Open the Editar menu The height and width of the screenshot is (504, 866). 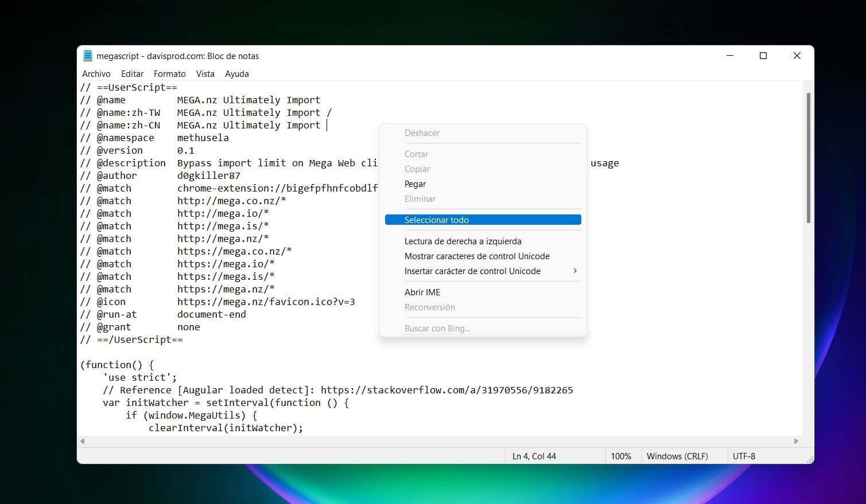tap(132, 74)
